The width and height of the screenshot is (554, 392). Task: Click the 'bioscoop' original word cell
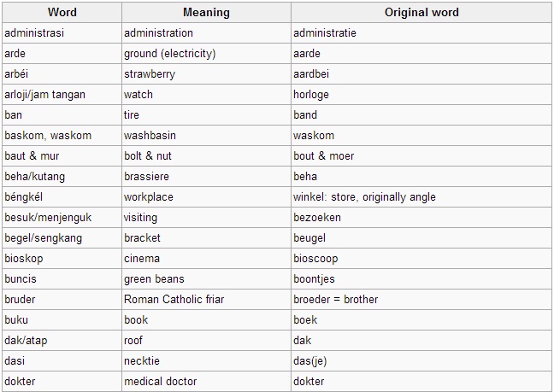point(421,258)
